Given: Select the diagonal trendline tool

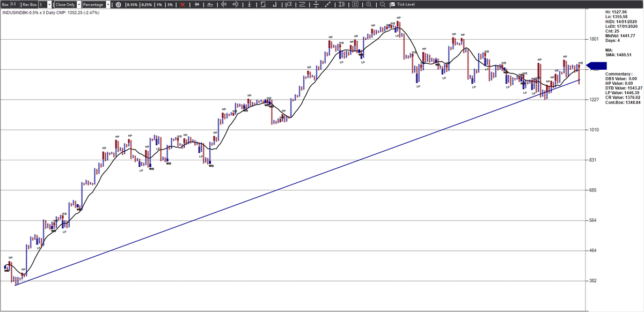Looking at the screenshot, I should pos(328,4).
